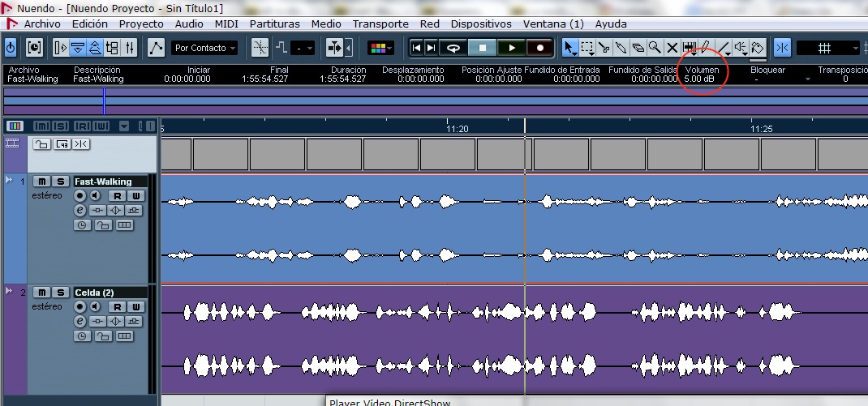The image size is (868, 406).
Task: Select the Zoom magnifier tool
Action: point(655,48)
